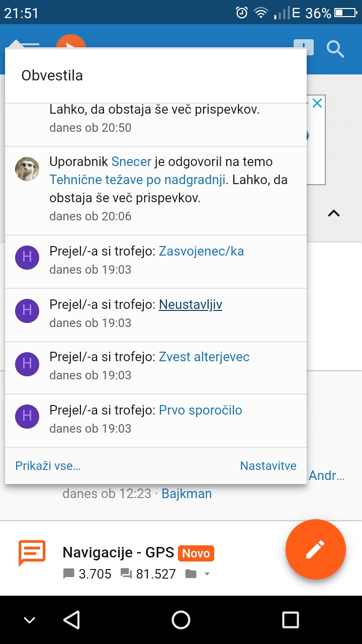Collapse the section with the up chevron
362x644 pixels.
[x=334, y=213]
